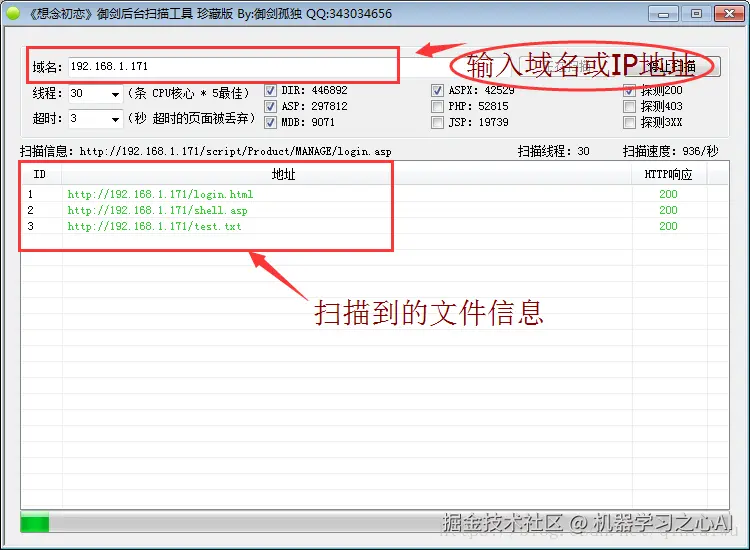Click ID 2 cell in results

pos(30,210)
